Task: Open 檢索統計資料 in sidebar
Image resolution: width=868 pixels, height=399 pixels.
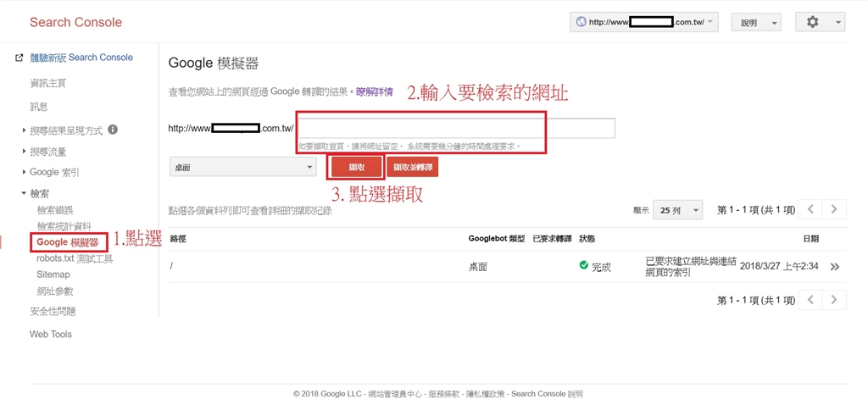Action: (x=64, y=226)
